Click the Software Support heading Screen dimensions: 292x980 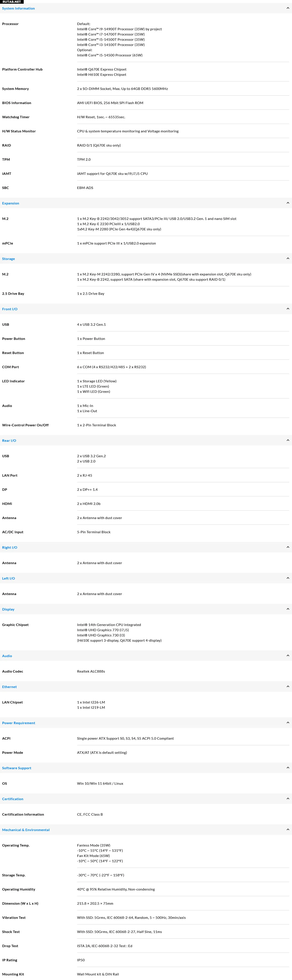point(17,768)
